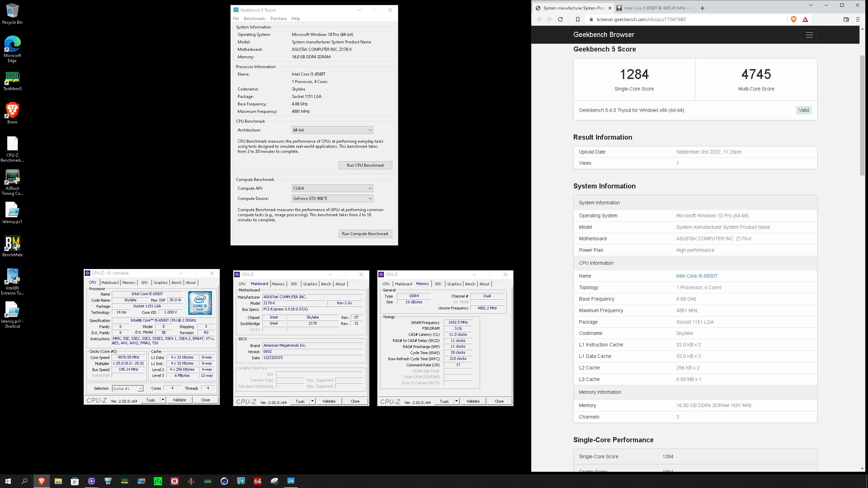868x488 pixels.
Task: Switch to CPU-Z purple chip taskbar icon
Action: [92, 481]
